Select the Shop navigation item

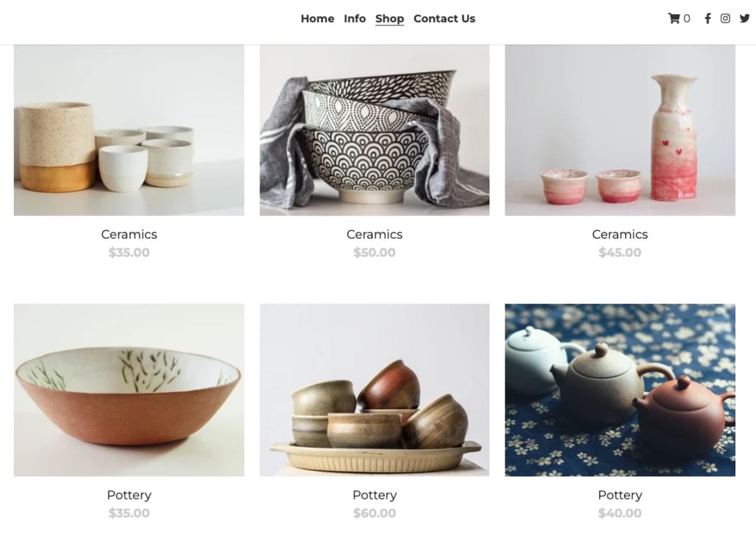[x=389, y=18]
